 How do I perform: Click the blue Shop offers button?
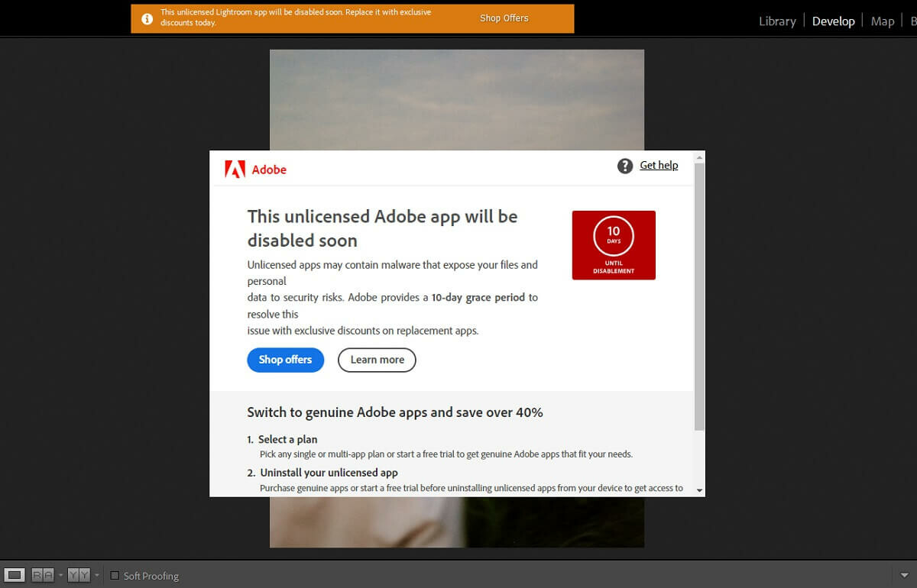(x=285, y=360)
